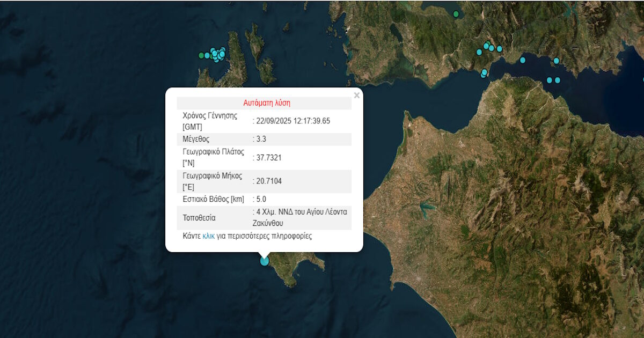Click the red 'Αυτόματη λύση' popup header
This screenshot has width=644, height=338.
(x=266, y=103)
